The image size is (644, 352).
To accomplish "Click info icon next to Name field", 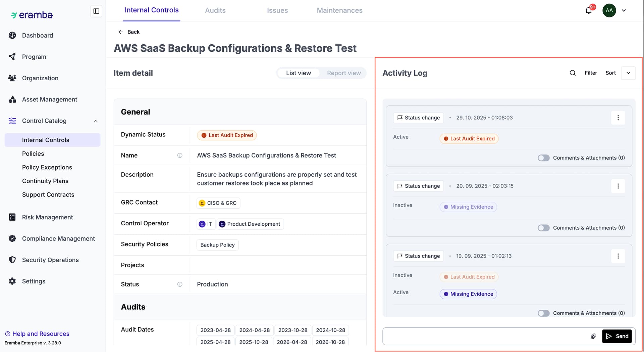I will (180, 156).
